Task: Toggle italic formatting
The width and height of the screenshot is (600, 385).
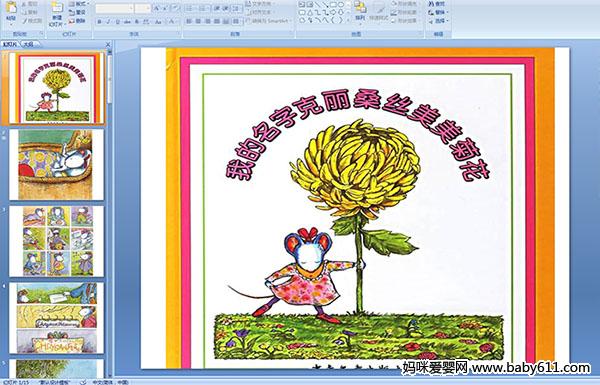Action: click(x=108, y=22)
